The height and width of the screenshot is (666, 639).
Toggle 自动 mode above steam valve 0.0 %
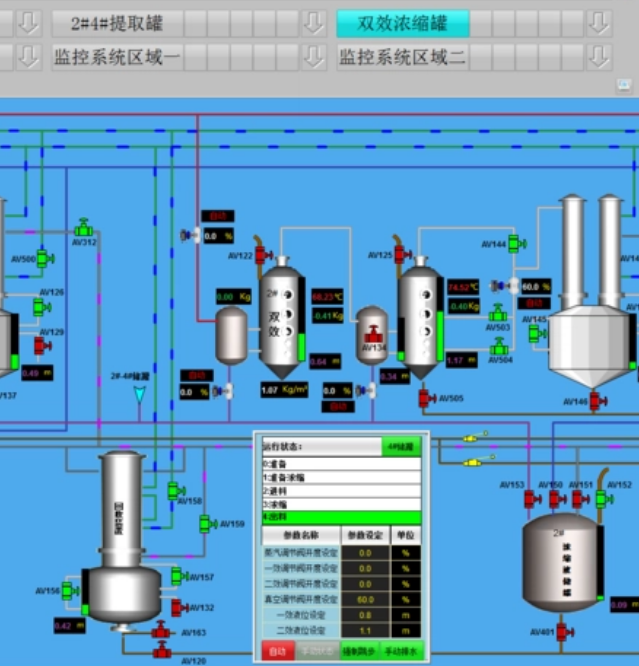click(x=218, y=216)
